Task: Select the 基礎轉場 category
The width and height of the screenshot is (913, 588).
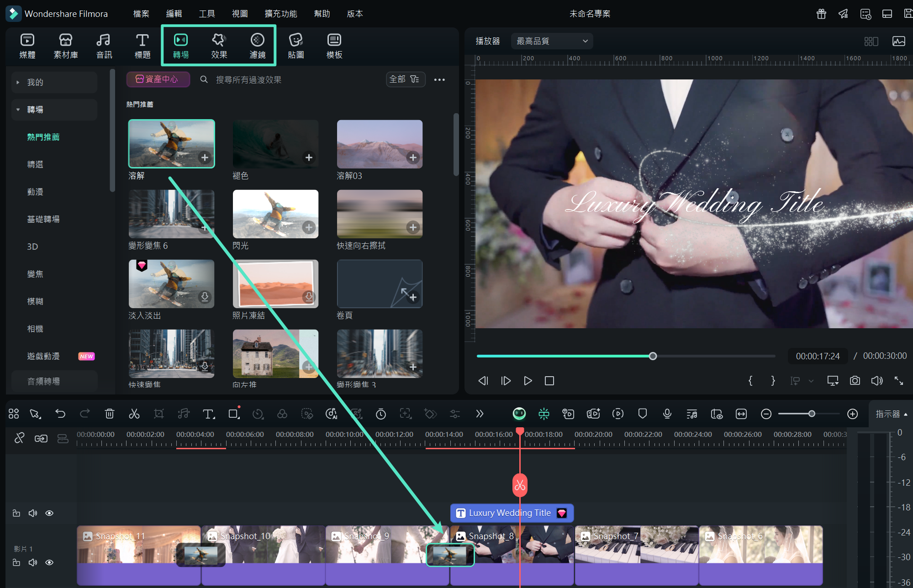Action: click(43, 219)
